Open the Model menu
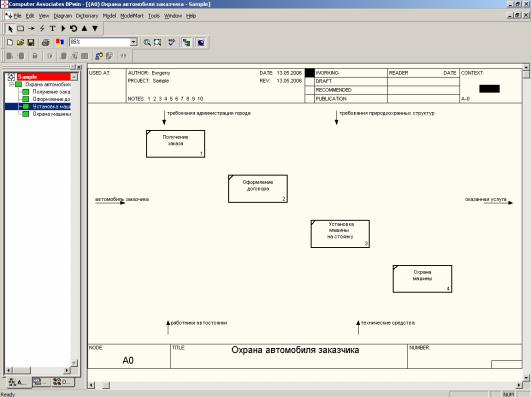 click(109, 16)
